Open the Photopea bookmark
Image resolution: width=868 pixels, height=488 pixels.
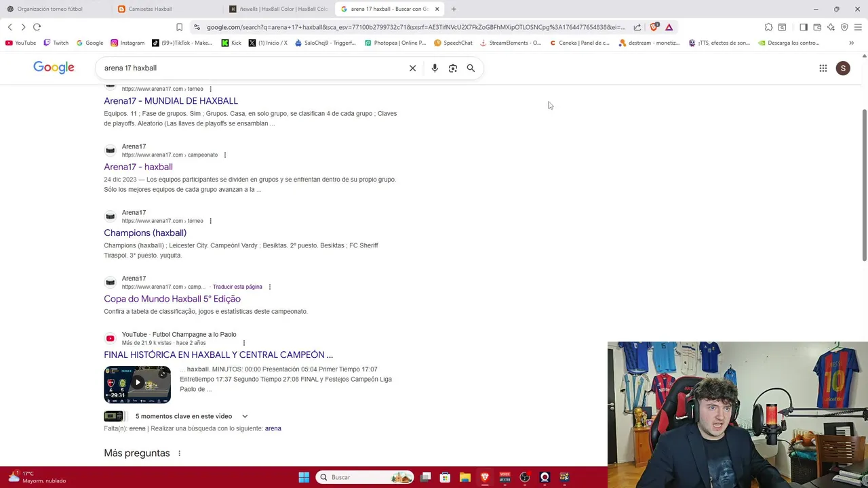click(395, 43)
